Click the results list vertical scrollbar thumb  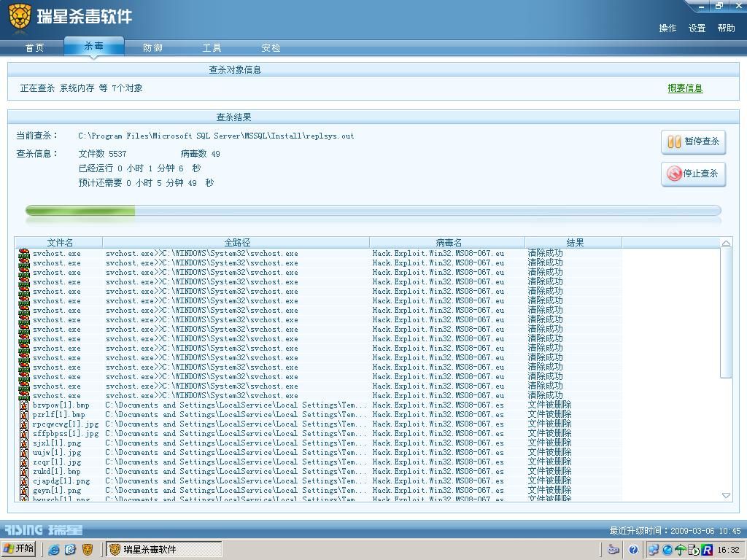tap(726, 313)
